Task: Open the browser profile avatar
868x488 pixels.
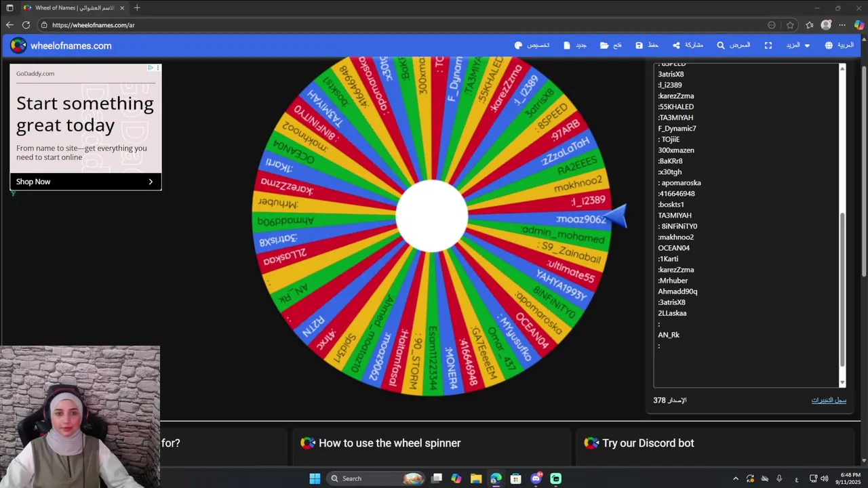Action: tap(826, 25)
